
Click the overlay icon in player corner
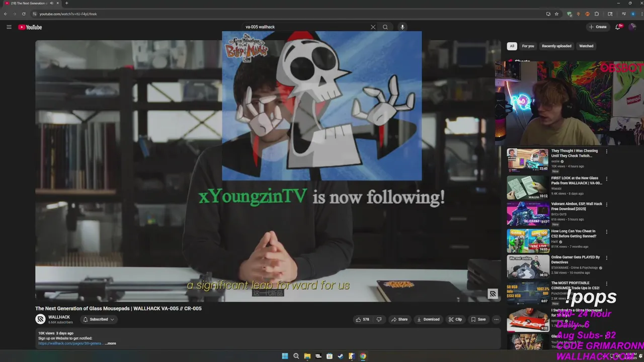pos(493,294)
